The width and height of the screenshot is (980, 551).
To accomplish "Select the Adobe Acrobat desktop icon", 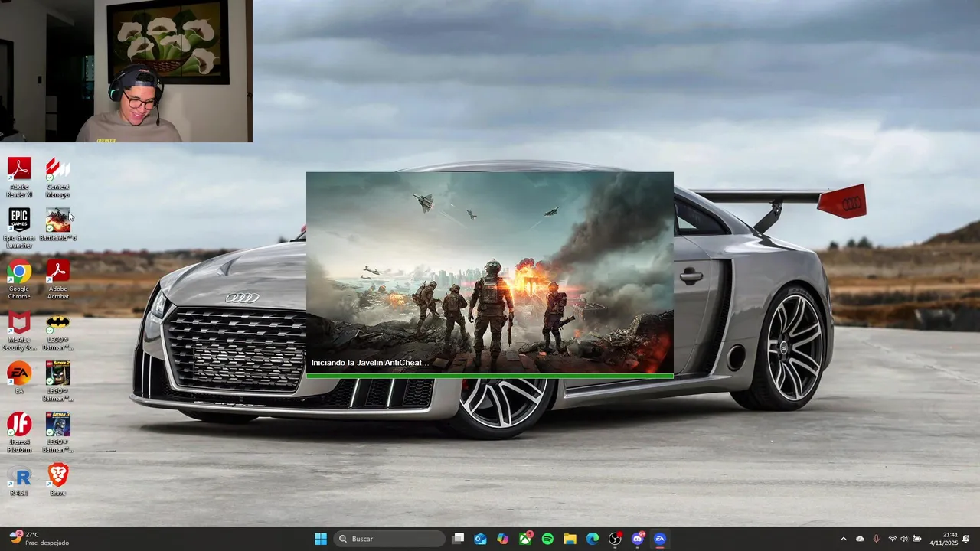I will (x=58, y=279).
